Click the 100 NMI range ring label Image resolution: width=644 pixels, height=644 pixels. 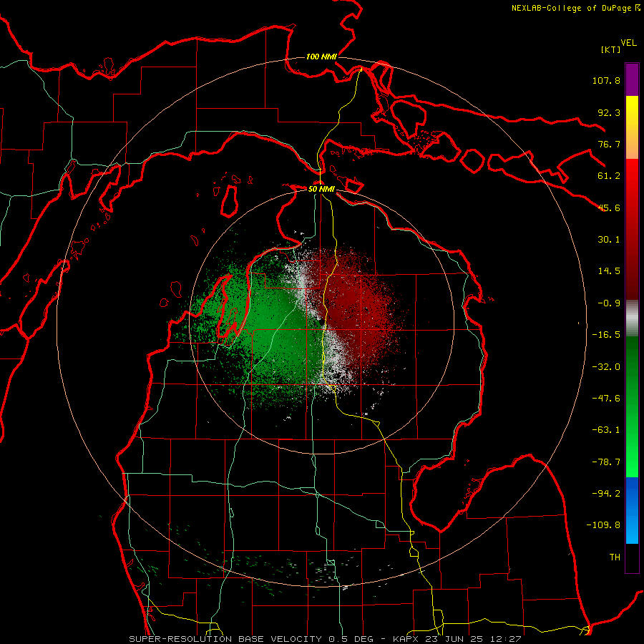point(321,57)
